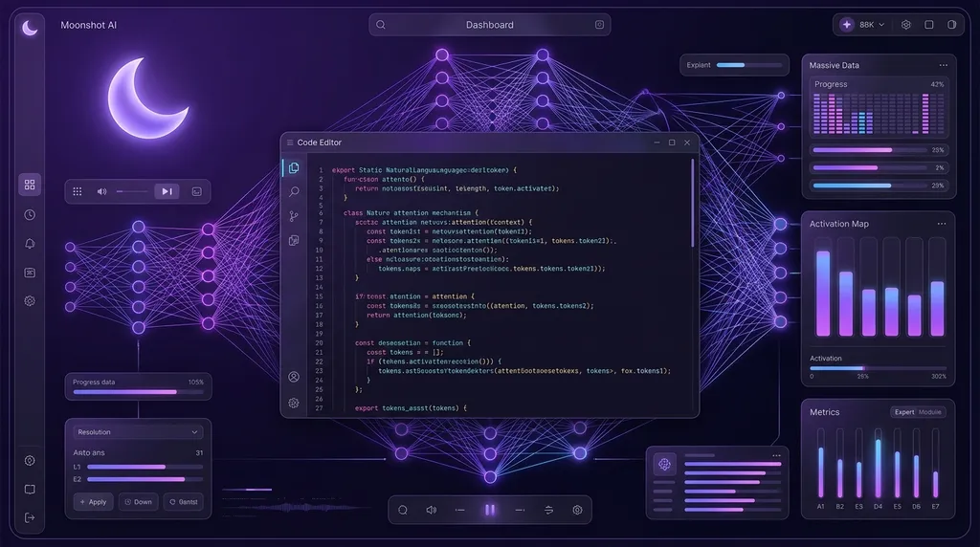Click the E7 vertical slider in Metrics

point(936,464)
